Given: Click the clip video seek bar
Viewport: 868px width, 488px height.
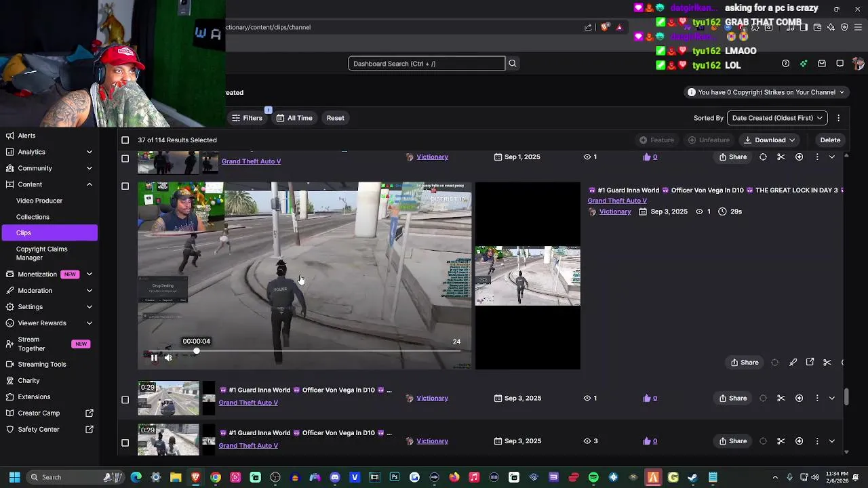Looking at the screenshot, I should pyautogui.click(x=305, y=351).
